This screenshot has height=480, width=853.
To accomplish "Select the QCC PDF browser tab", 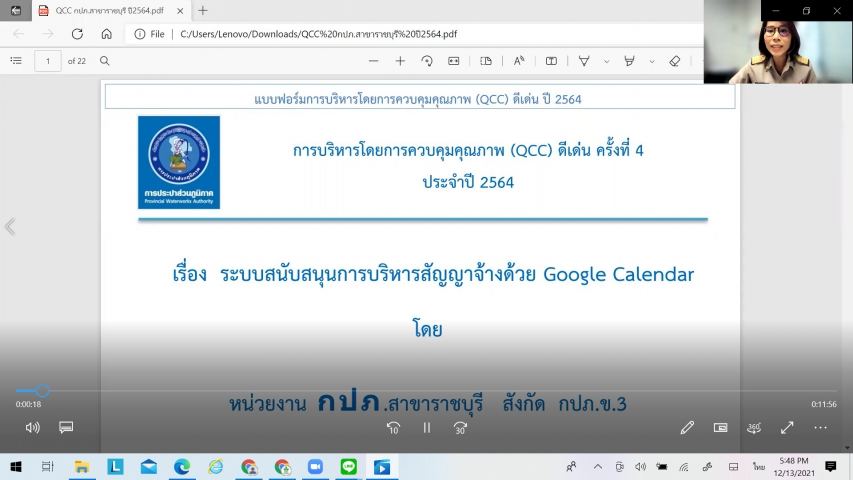I will 109,10.
